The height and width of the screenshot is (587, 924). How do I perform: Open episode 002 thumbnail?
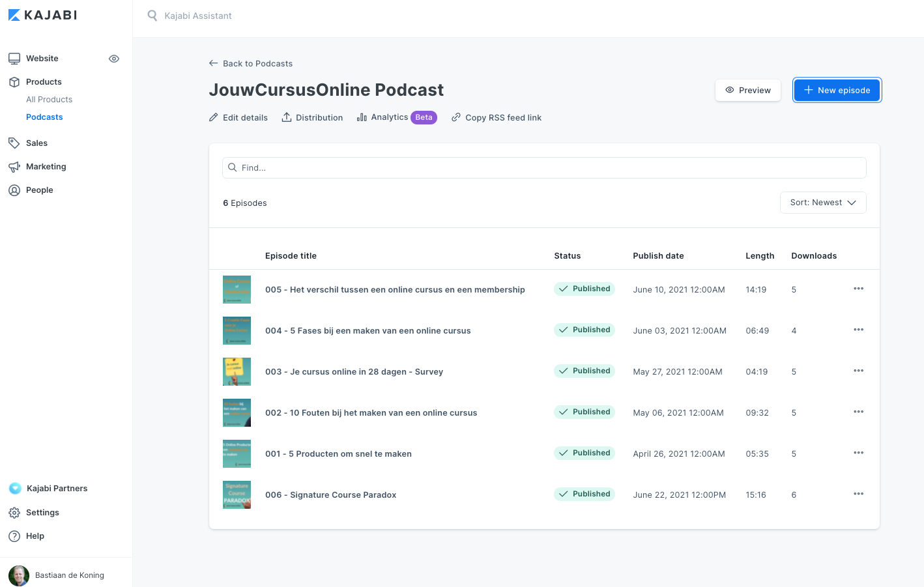click(237, 412)
